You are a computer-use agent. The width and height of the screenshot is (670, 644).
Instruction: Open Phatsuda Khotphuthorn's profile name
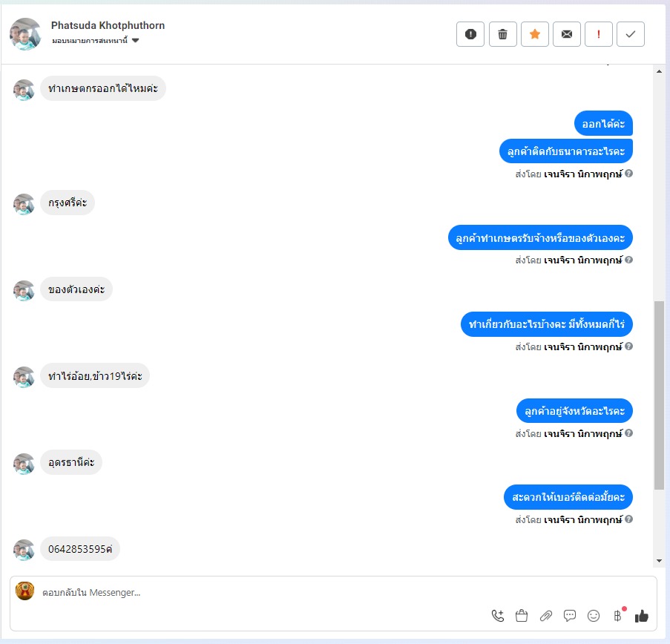(x=108, y=26)
